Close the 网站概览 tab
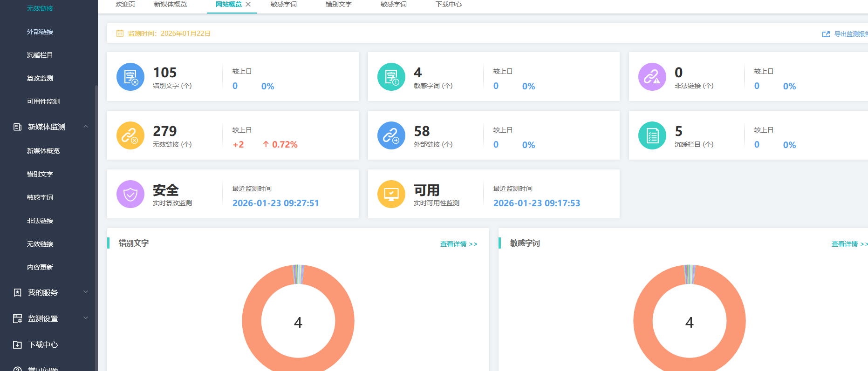Viewport: 868px width, 371px height. (248, 5)
